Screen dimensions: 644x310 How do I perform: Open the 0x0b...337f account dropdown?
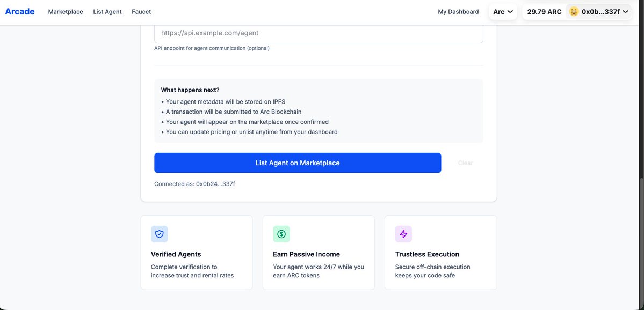pyautogui.click(x=599, y=12)
